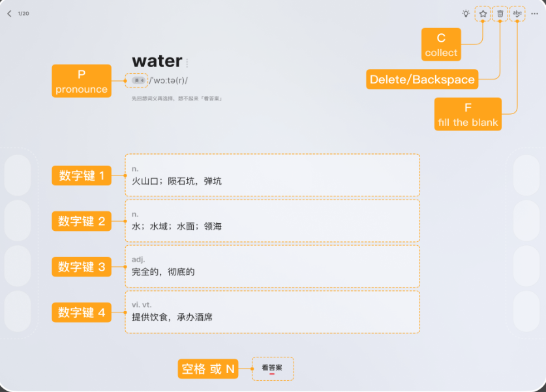Image resolution: width=546 pixels, height=392 pixels.
Task: Click the 看答案 show answer button
Action: pyautogui.click(x=273, y=369)
